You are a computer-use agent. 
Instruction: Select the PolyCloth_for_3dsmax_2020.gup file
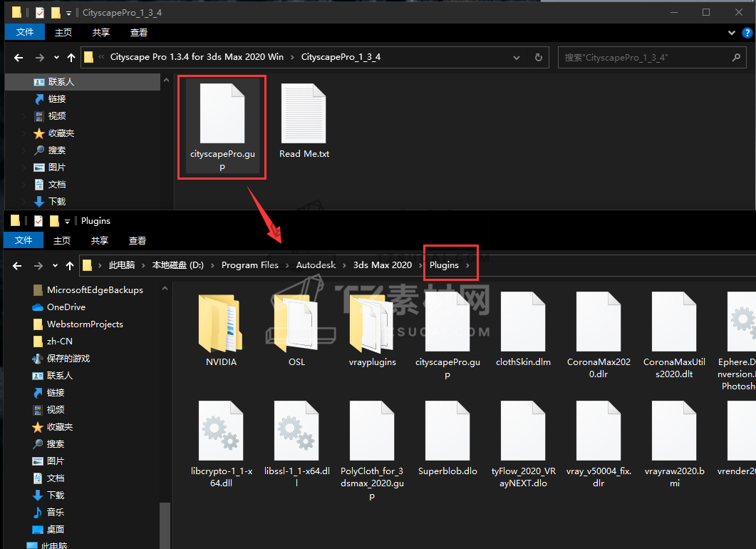coord(372,451)
